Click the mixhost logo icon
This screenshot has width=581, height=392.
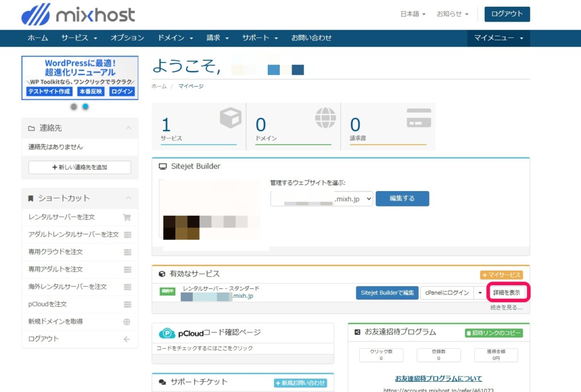36,15
